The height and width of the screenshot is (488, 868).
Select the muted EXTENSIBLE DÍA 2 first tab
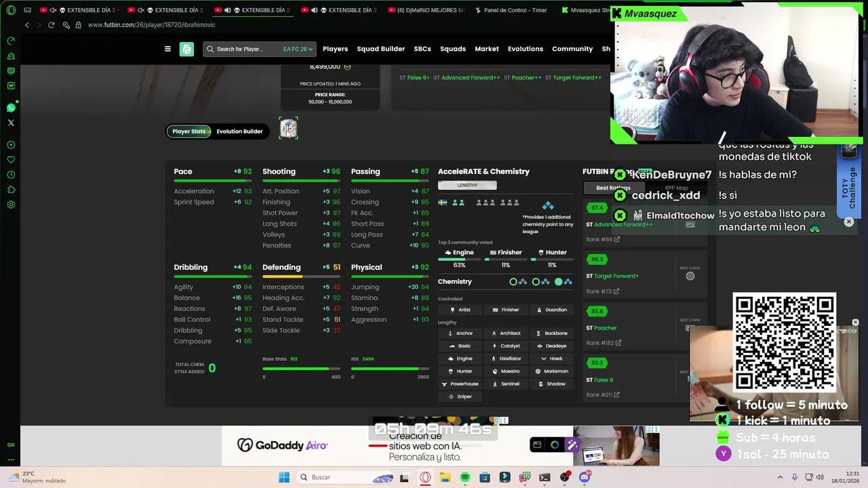tap(78, 10)
